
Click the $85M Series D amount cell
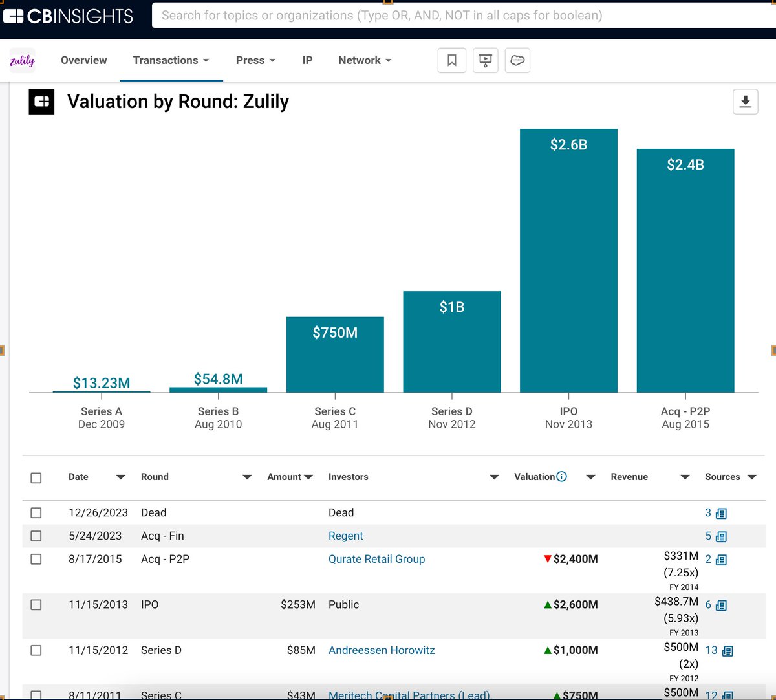coord(301,650)
